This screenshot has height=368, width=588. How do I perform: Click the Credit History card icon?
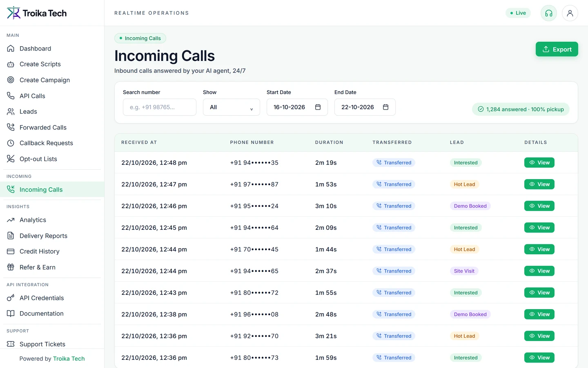tap(11, 251)
